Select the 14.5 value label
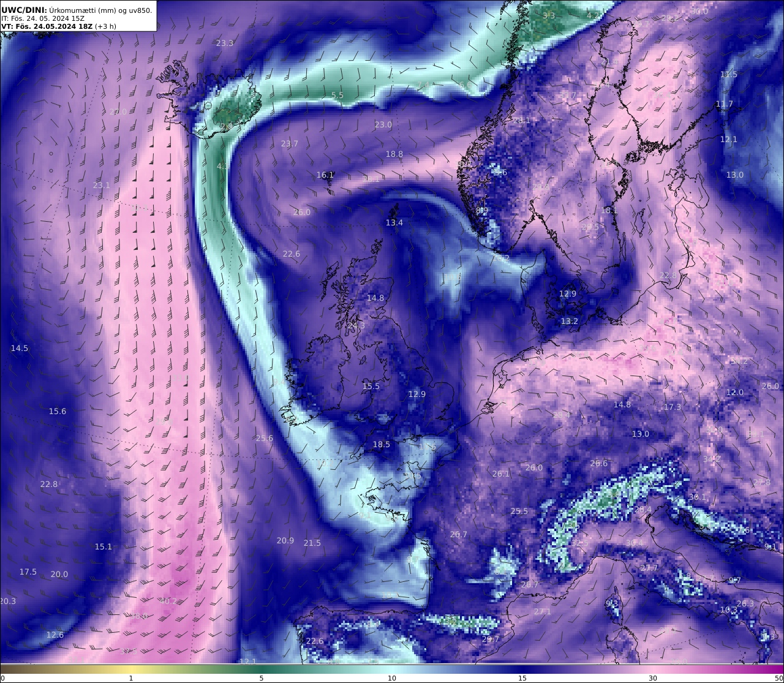 (19, 348)
